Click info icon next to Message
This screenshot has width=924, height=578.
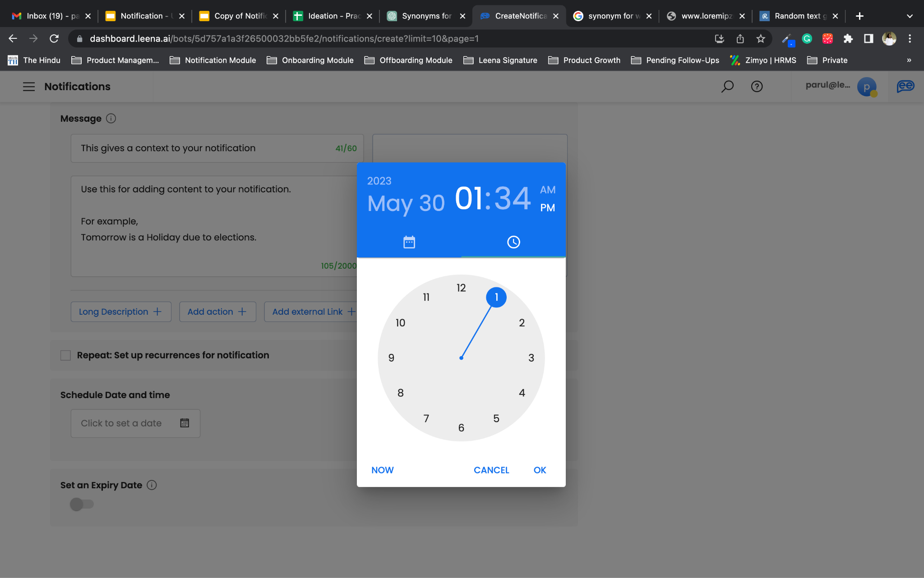(111, 119)
